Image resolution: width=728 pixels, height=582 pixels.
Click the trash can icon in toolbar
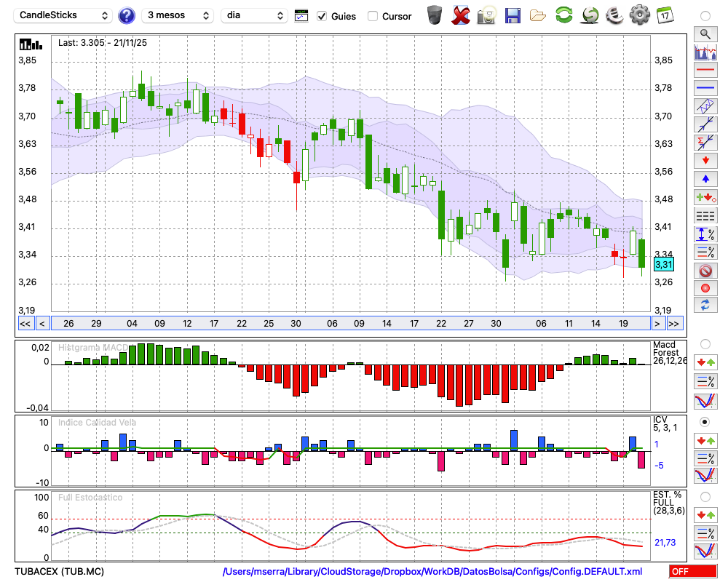(435, 15)
